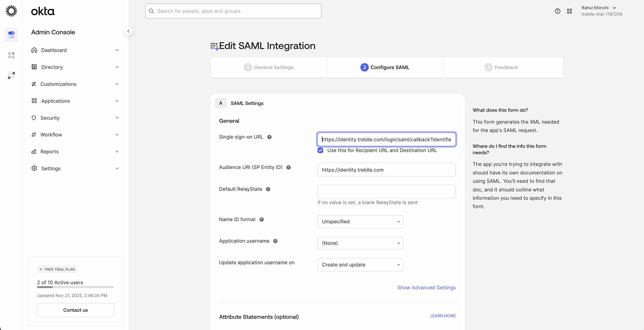644x330 pixels.
Task: Click the active users progress bar
Action: [x=75, y=287]
